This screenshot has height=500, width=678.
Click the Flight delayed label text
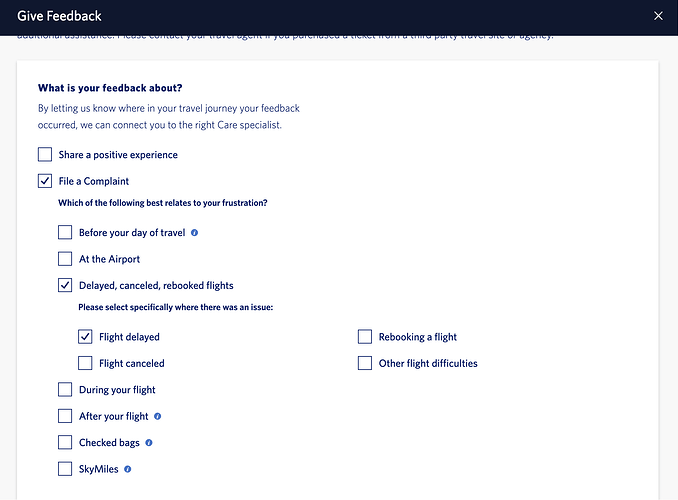[x=129, y=337]
